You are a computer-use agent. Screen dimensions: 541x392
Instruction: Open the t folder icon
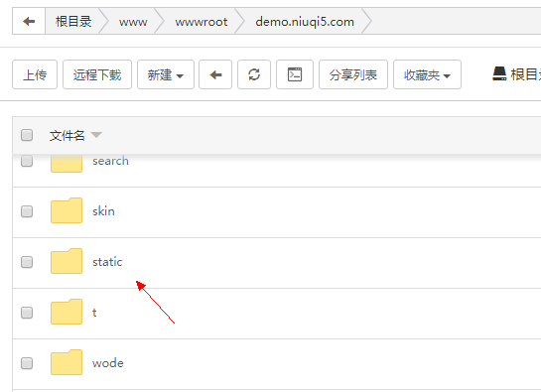pyautogui.click(x=67, y=312)
